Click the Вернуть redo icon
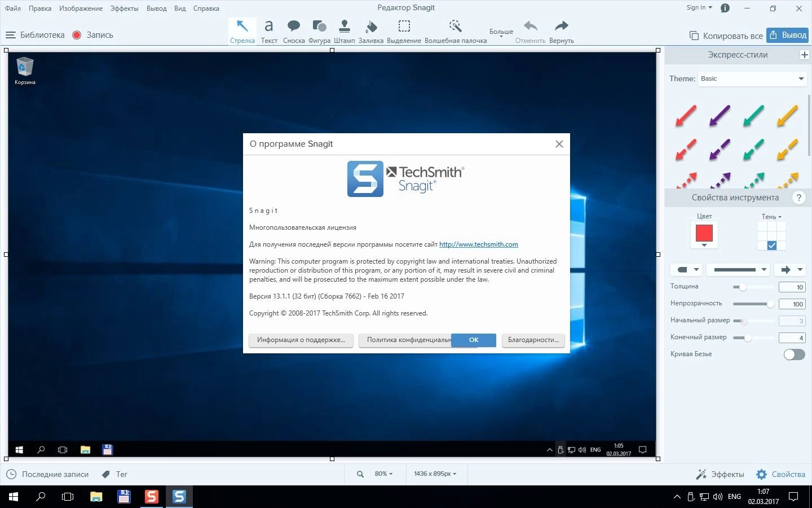The image size is (812, 508). 561,26
